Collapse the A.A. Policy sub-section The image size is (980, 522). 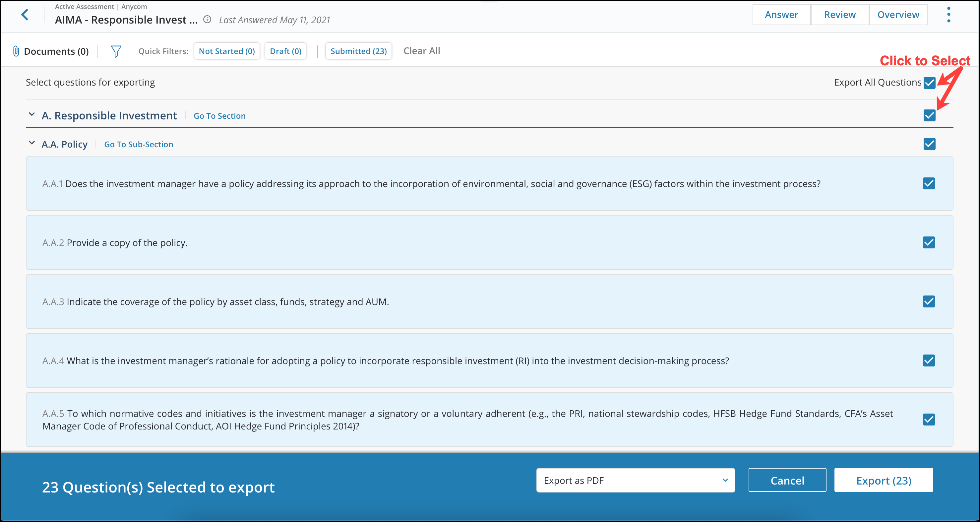(32, 143)
